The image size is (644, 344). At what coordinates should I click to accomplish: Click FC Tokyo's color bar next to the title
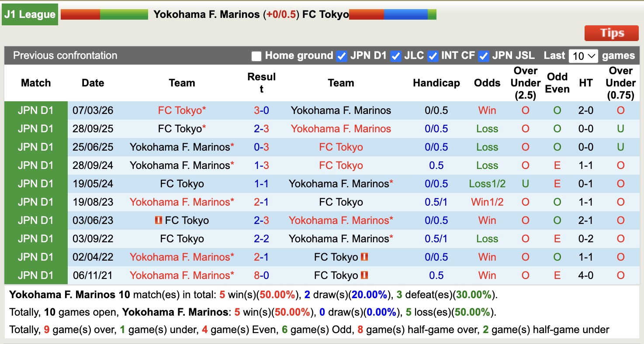392,14
